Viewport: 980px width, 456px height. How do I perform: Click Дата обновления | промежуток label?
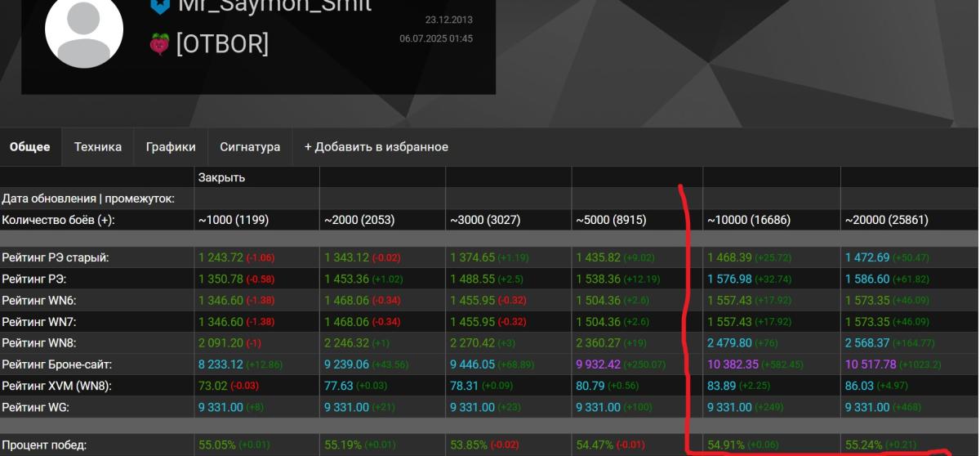(87, 199)
